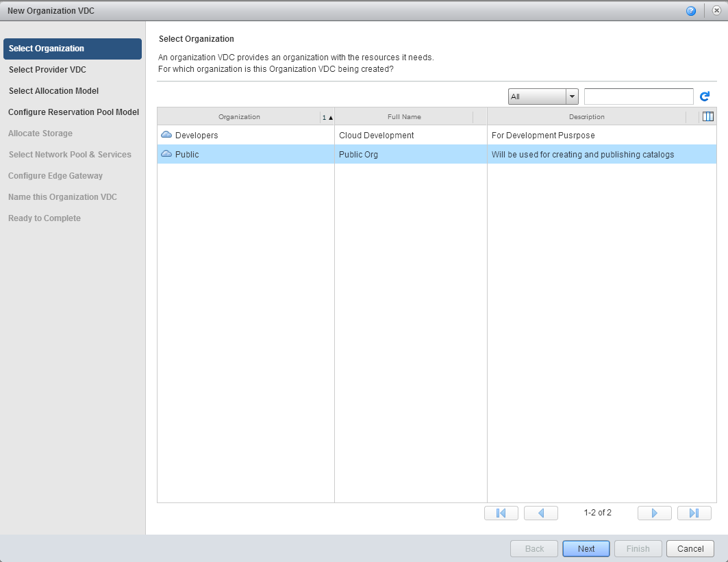Open the Select Allocation Model step
The width and height of the screenshot is (728, 562).
click(53, 91)
